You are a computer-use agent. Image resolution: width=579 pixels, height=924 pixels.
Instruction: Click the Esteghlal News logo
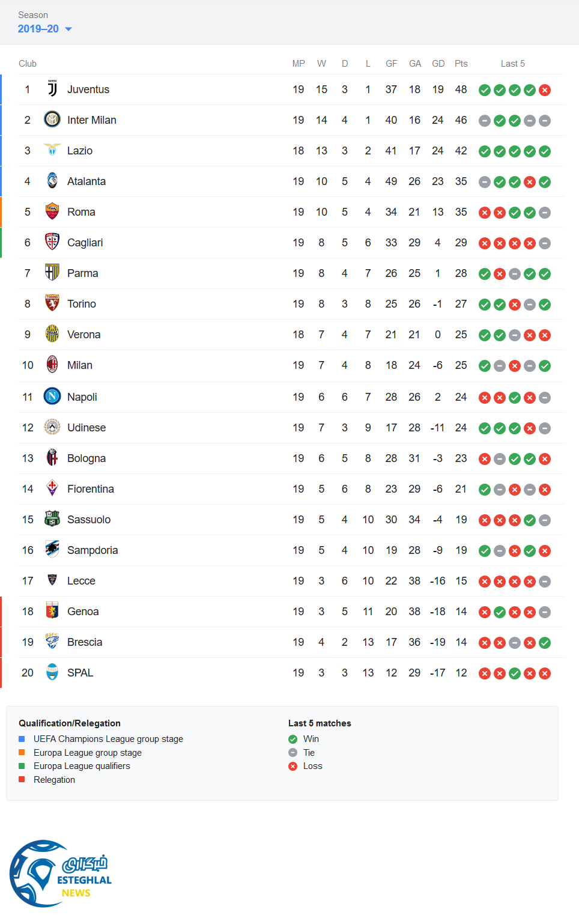click(61, 874)
